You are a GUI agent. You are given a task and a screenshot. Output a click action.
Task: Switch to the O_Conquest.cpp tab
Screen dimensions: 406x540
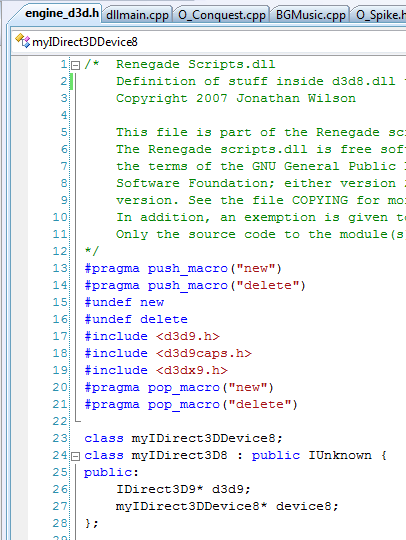(x=221, y=15)
